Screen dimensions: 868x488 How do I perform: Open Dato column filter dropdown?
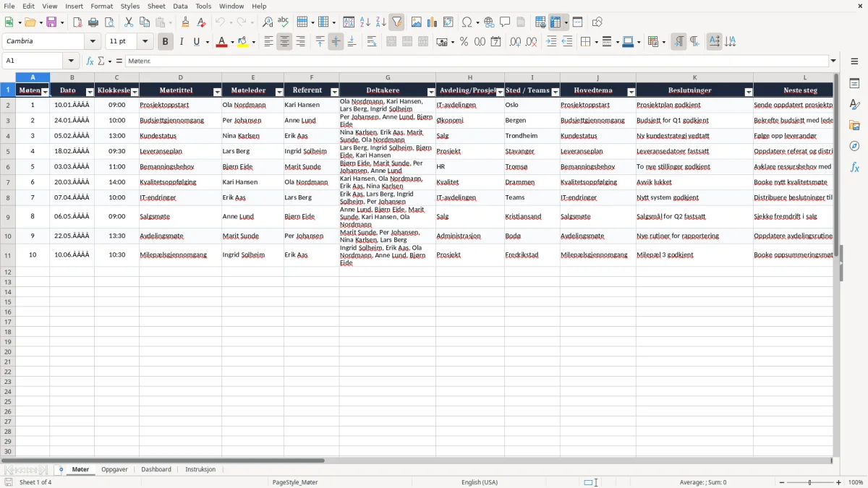(90, 92)
